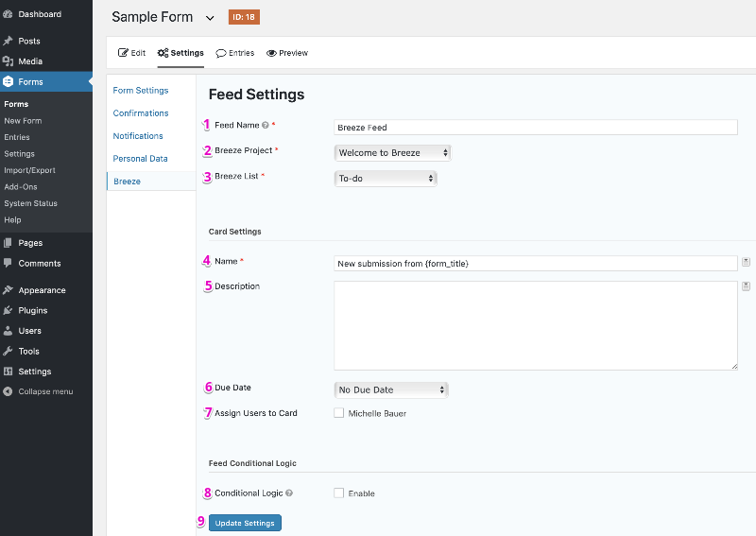Select the Settings tab in form toolbar
The width and height of the screenshot is (756, 536).
point(180,53)
